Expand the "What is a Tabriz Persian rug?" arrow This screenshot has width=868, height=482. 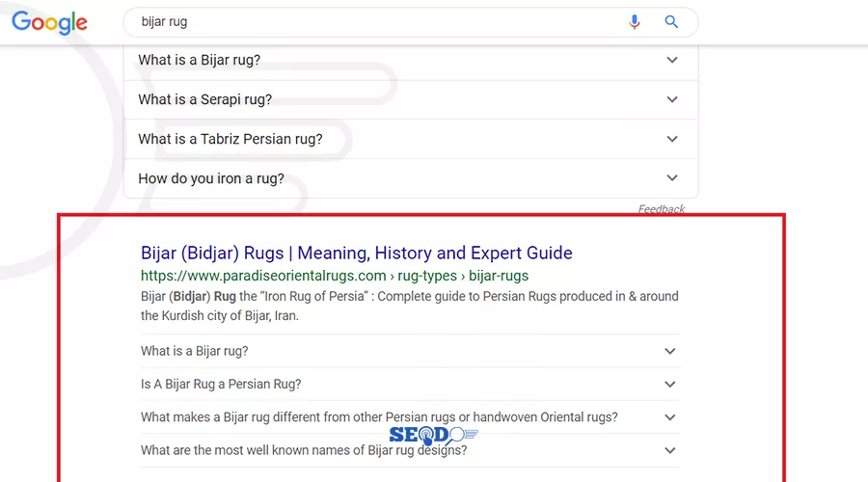click(x=672, y=139)
